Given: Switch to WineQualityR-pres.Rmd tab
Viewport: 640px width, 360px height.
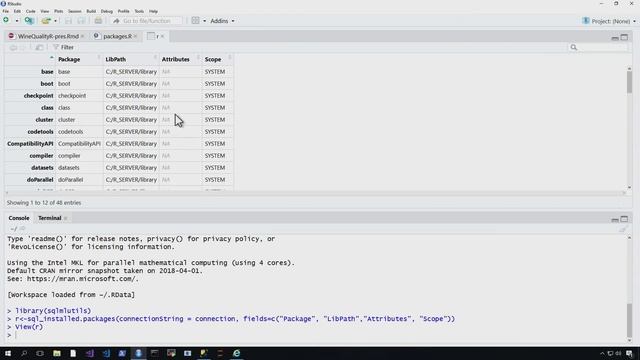Looking at the screenshot, I should click(x=48, y=36).
